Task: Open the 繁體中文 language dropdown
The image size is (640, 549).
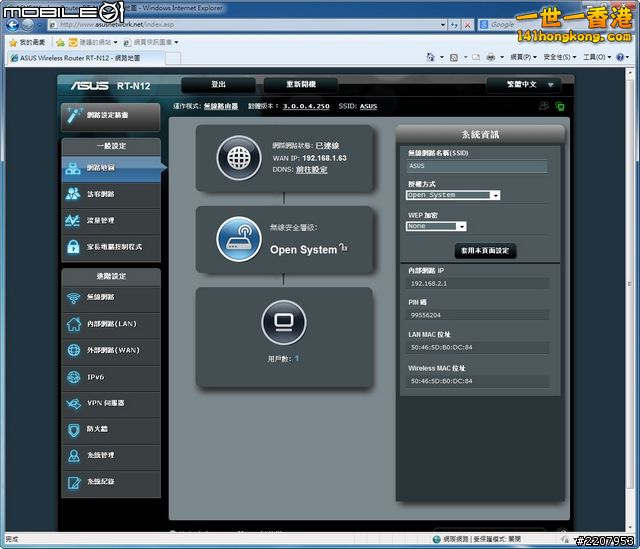Action: [526, 85]
